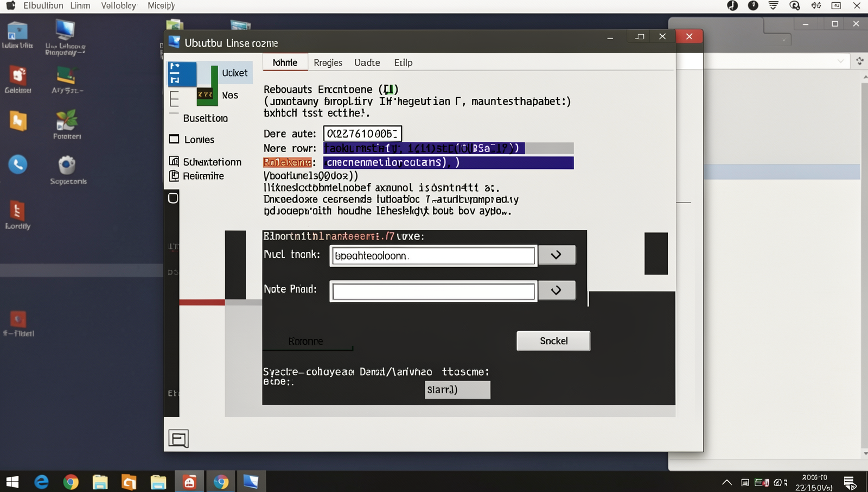Open the Fotoiteri desktop icon

67,125
